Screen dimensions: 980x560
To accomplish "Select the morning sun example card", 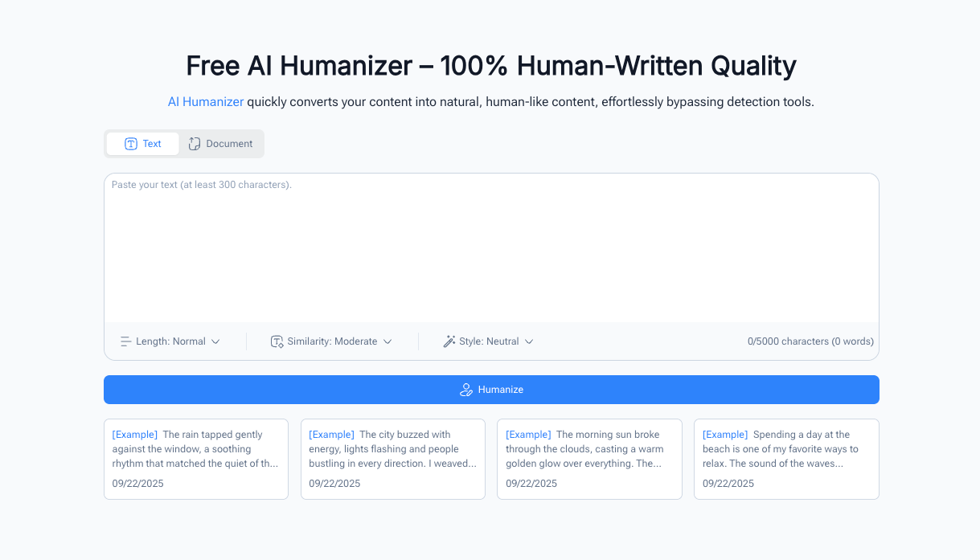I will (589, 459).
